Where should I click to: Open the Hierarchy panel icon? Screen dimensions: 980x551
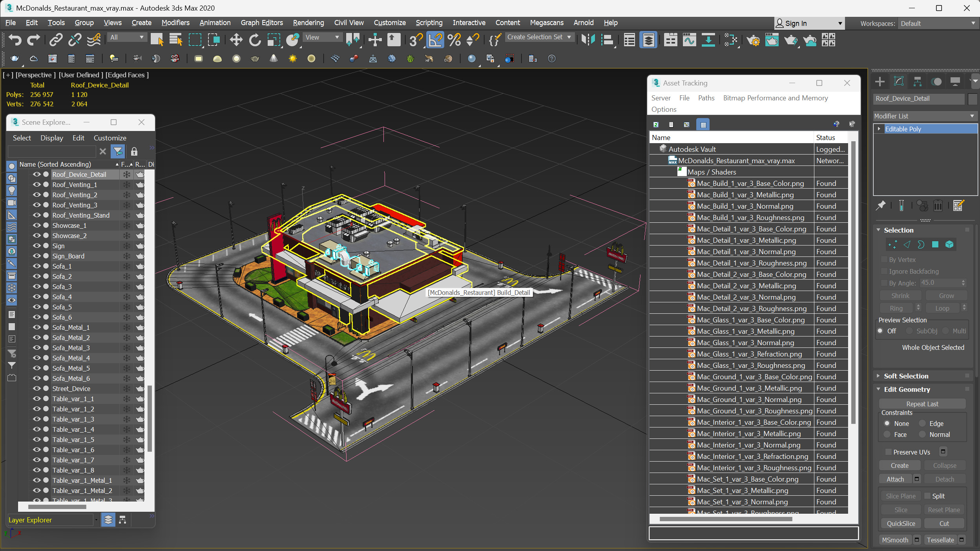coord(917,81)
